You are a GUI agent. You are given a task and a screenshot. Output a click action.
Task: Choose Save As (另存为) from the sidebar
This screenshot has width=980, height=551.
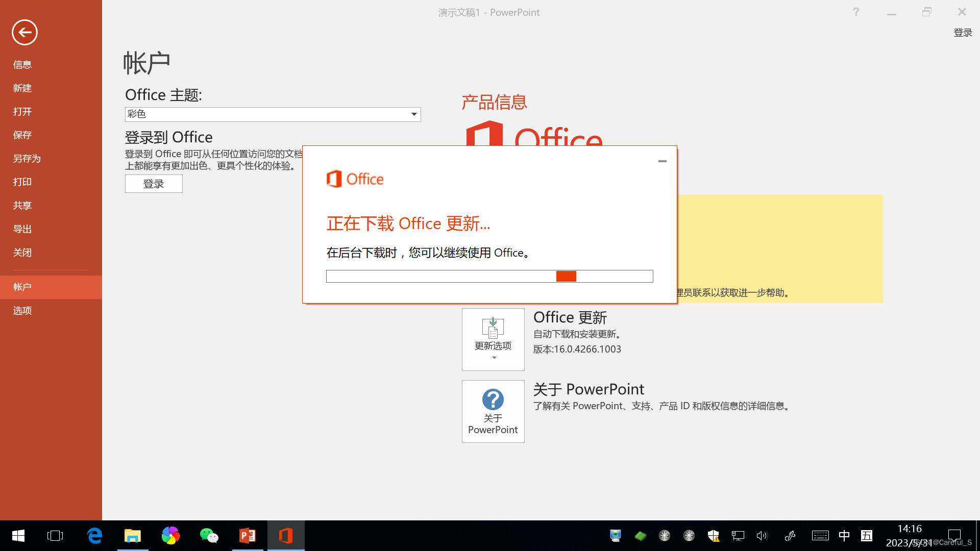click(27, 159)
